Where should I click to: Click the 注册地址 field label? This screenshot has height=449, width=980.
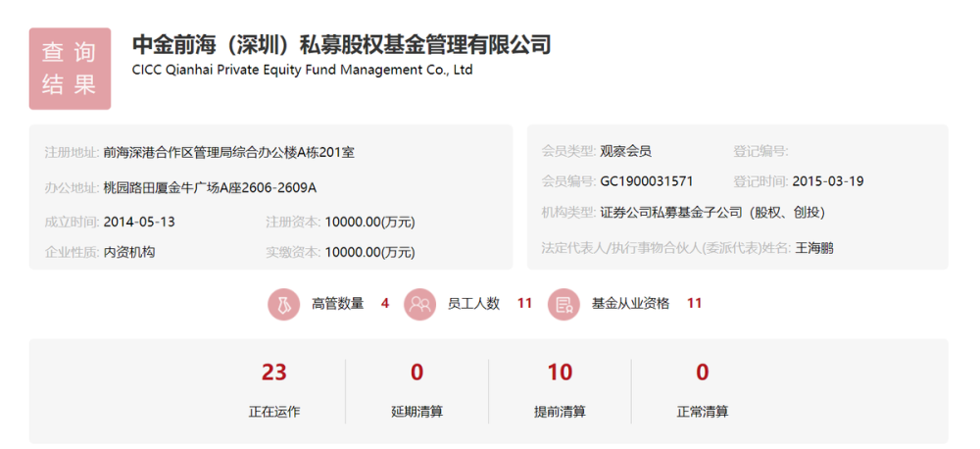pyautogui.click(x=72, y=152)
